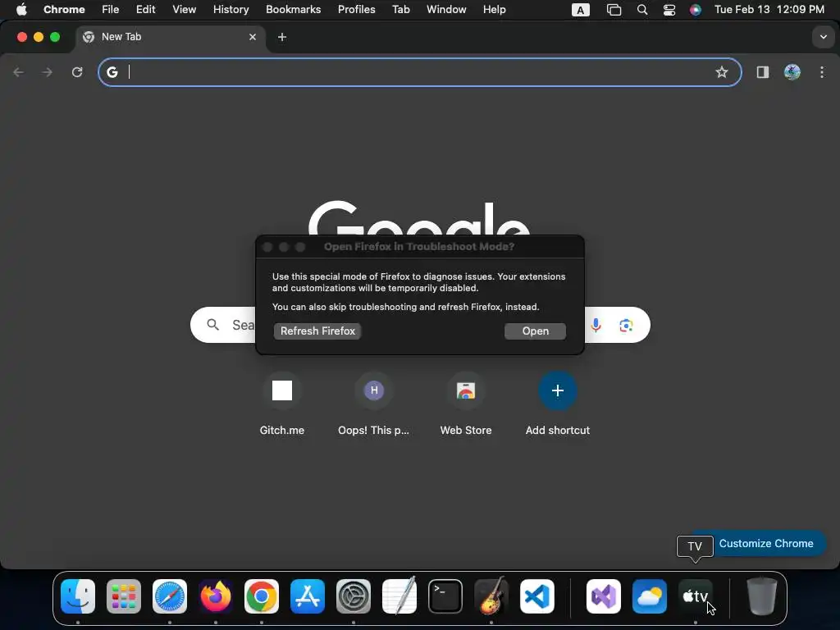840x630 pixels.
Task: Open the Edit menu
Action: click(x=145, y=10)
